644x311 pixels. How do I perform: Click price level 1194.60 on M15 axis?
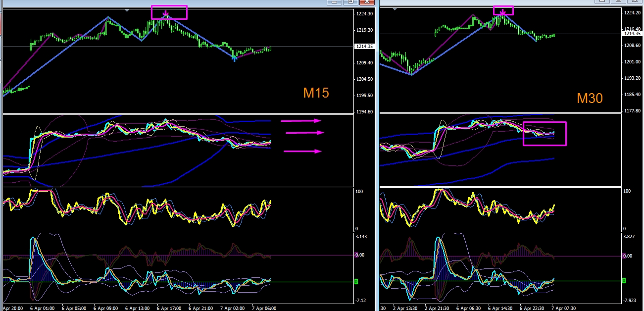tap(365, 112)
